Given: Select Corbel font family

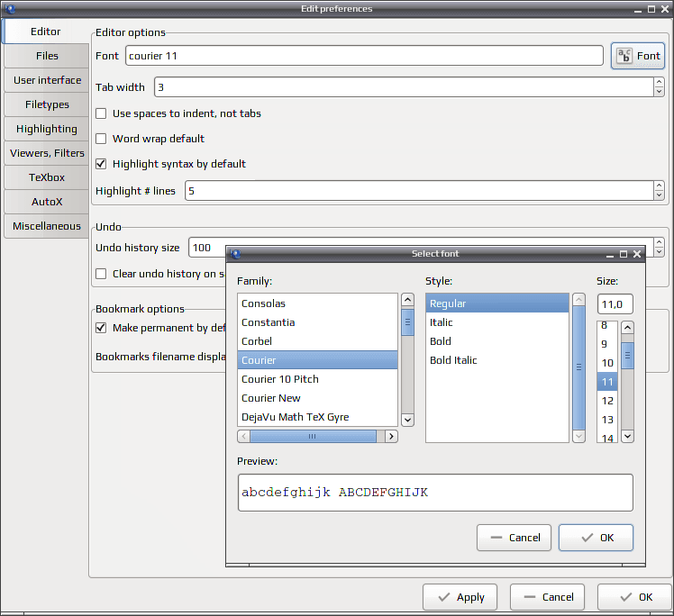Looking at the screenshot, I should coord(318,341).
